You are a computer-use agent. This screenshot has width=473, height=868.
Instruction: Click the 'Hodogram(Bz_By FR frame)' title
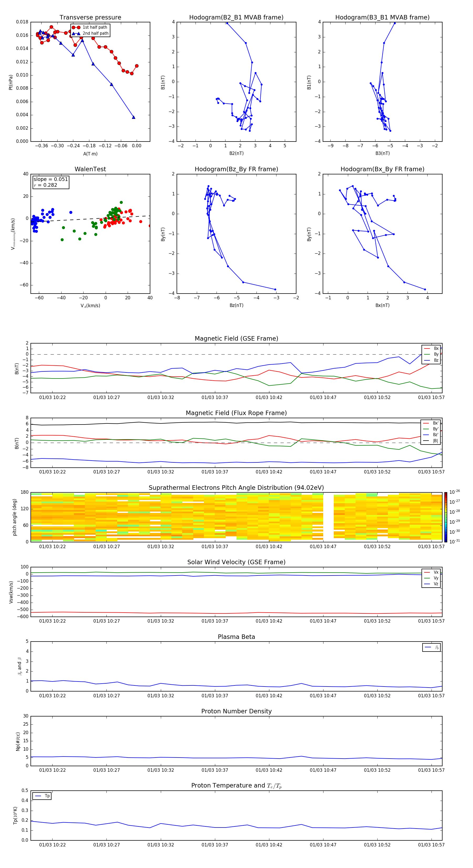pyautogui.click(x=236, y=169)
